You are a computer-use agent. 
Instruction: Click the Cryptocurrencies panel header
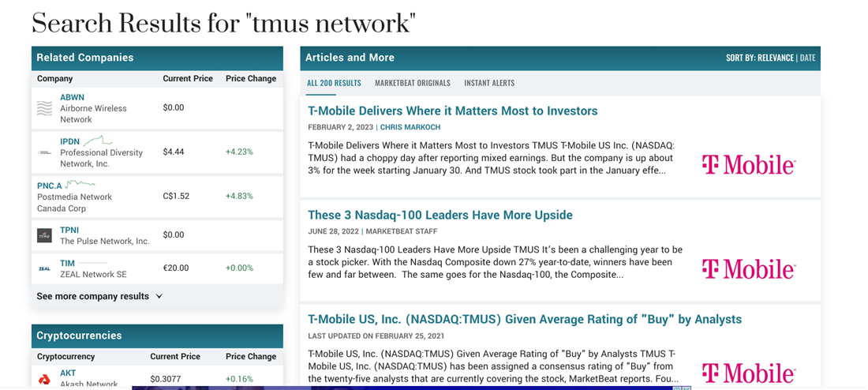coord(157,336)
